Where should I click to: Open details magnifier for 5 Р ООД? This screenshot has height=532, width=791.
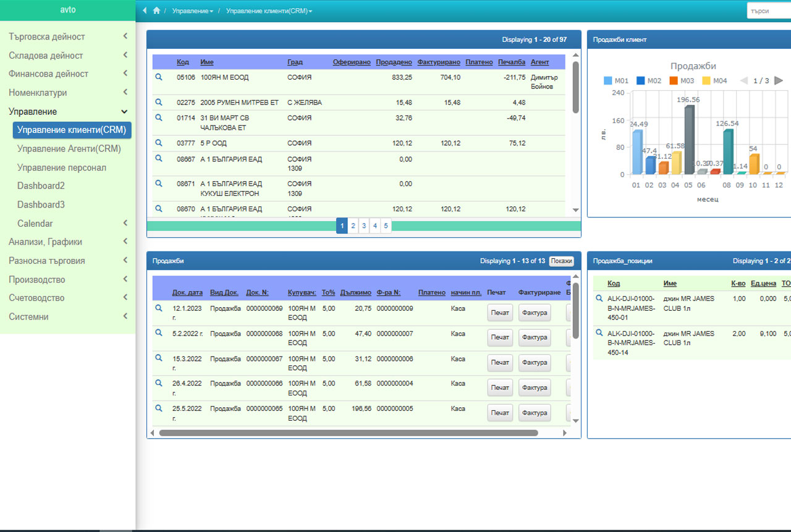[158, 143]
